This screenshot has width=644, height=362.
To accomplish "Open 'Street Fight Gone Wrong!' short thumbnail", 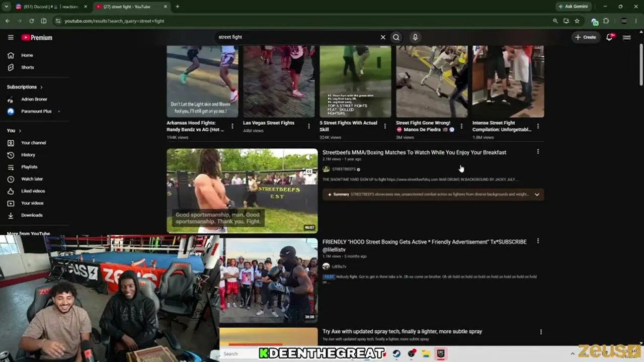I will 432,81.
